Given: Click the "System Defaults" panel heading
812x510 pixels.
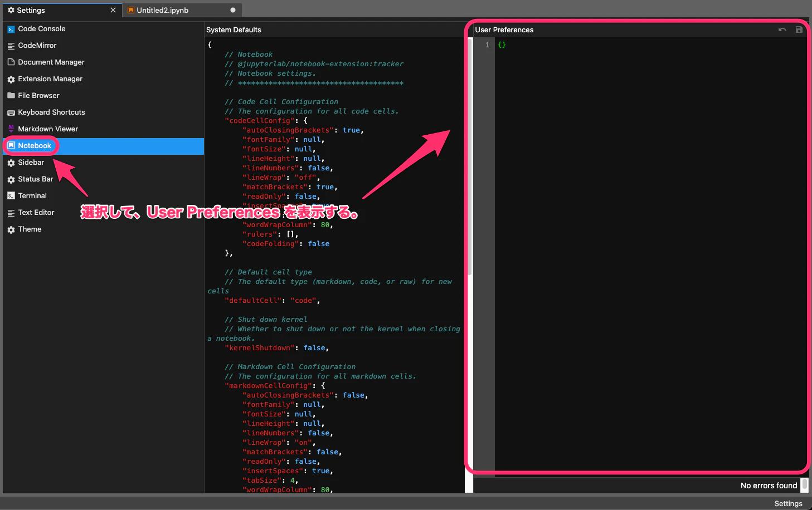Looking at the screenshot, I should pyautogui.click(x=234, y=30).
